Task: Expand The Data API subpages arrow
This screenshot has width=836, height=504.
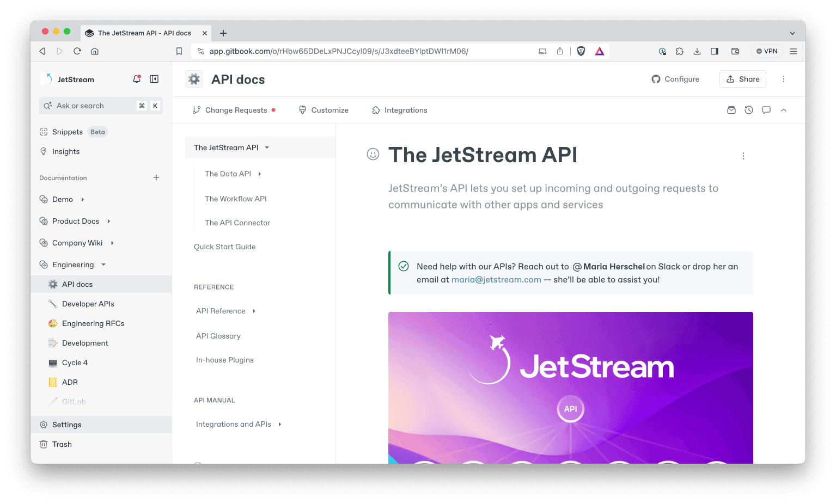Action: (260, 174)
